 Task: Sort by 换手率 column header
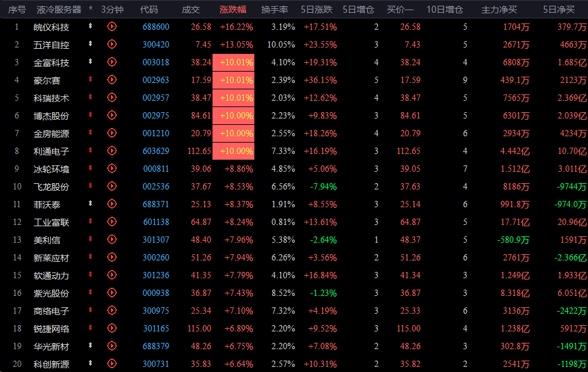275,10
